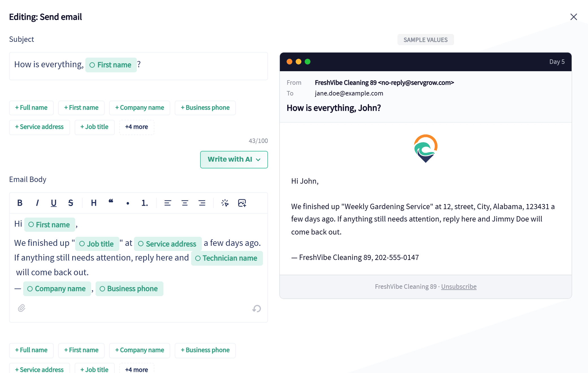Apply italic formatting to body text

(37, 203)
